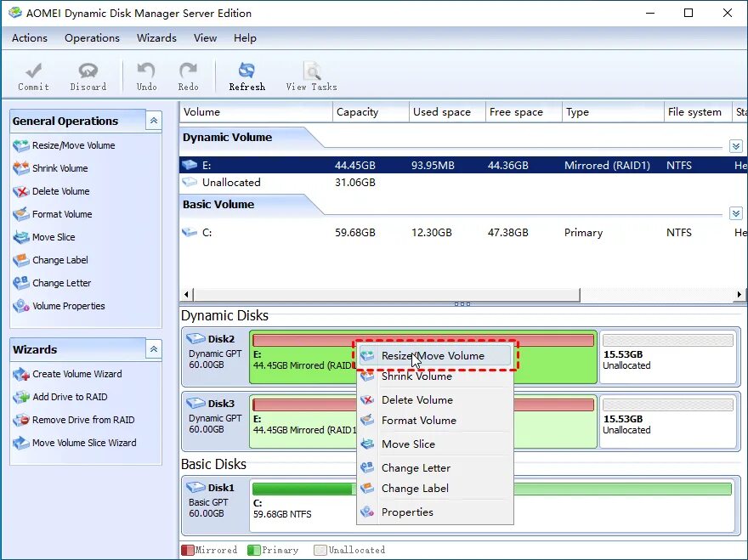This screenshot has height=560, width=748.
Task: Click the Disk1 drive icon
Action: [x=195, y=488]
